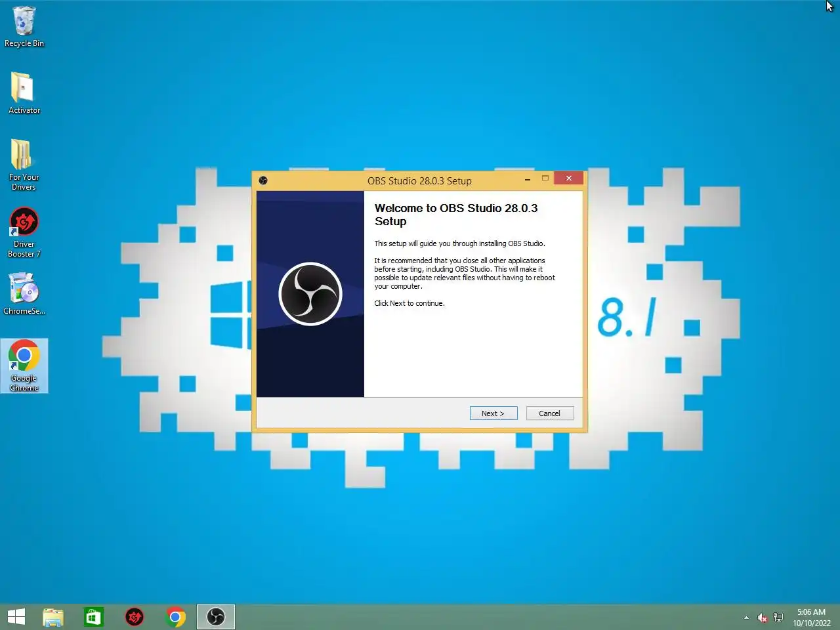Viewport: 840px width, 630px height.
Task: Open File Explorer from the taskbar
Action: 53,617
